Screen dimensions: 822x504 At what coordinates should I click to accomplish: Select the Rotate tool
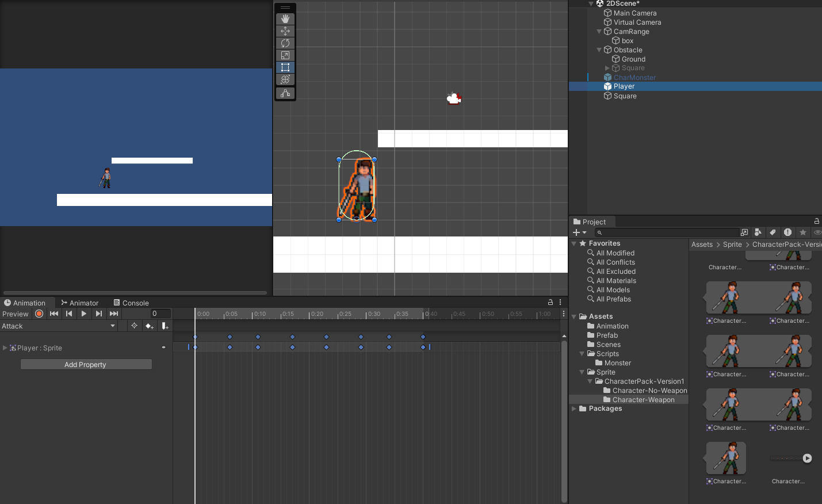click(285, 43)
